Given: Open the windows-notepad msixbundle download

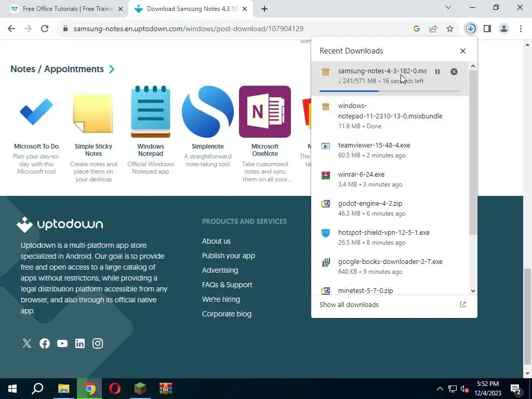Looking at the screenshot, I should (x=390, y=116).
